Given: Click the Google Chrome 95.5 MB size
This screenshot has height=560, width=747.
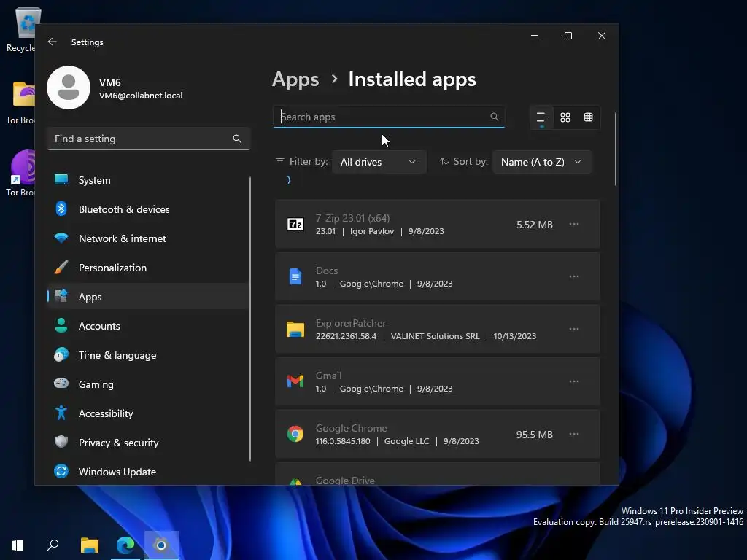Looking at the screenshot, I should pyautogui.click(x=535, y=435).
